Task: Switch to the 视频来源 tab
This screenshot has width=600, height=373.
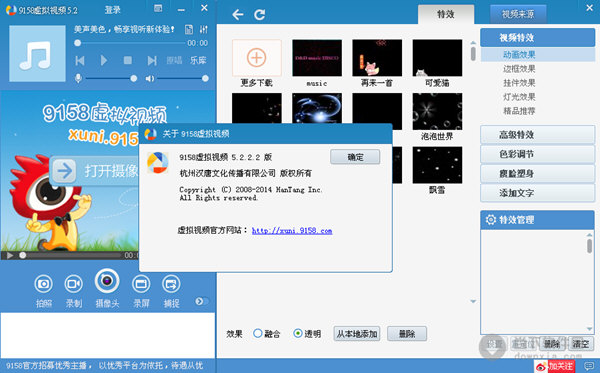Action: pos(518,15)
